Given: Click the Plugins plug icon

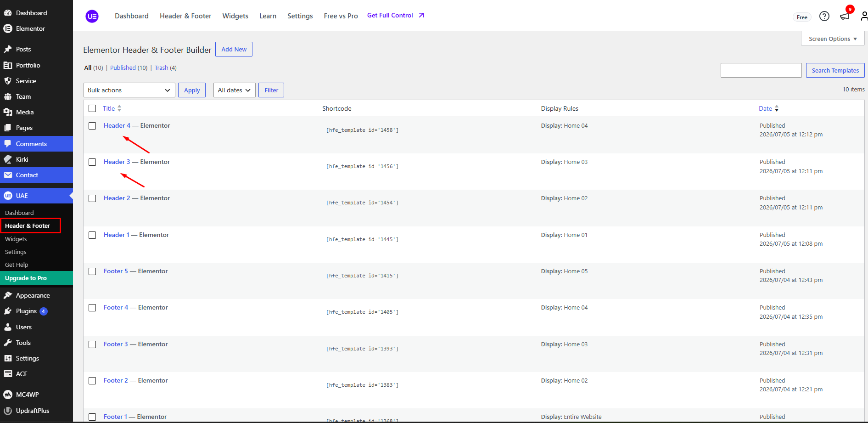Looking at the screenshot, I should coord(8,311).
